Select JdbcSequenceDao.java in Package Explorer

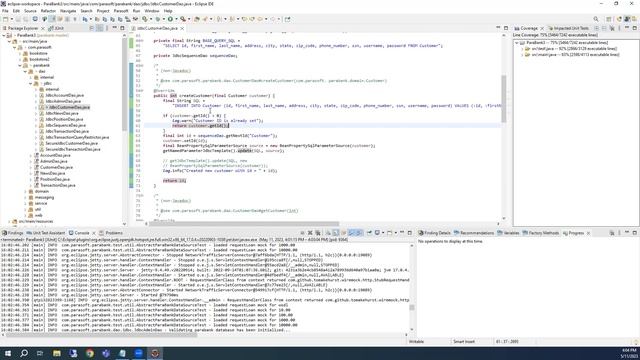pos(65,125)
